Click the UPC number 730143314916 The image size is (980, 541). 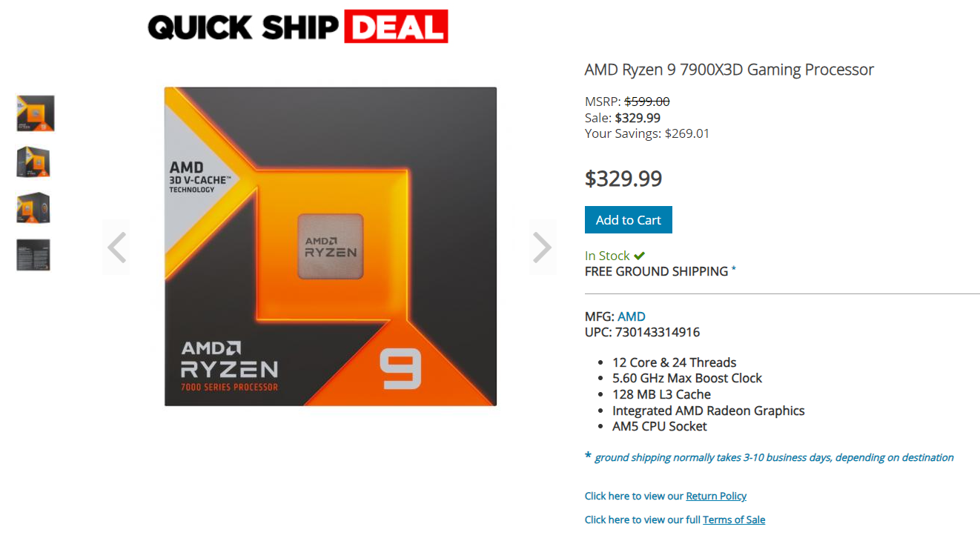(657, 332)
